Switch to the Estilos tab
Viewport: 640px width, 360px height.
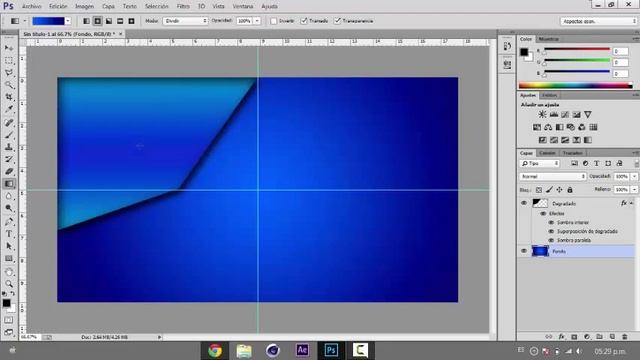[x=549, y=95]
